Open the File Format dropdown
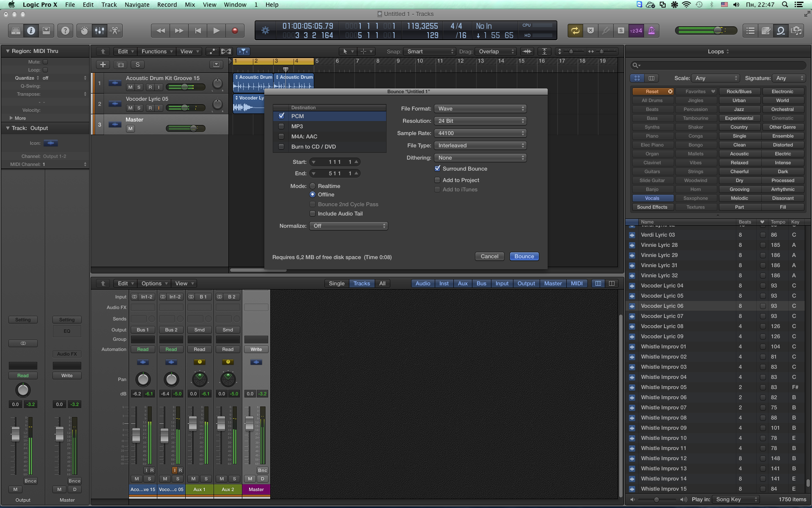Viewport: 812px width, 508px height. (x=480, y=109)
